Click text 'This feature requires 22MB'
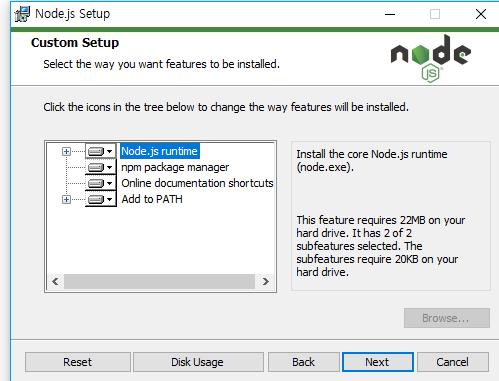 (361, 220)
